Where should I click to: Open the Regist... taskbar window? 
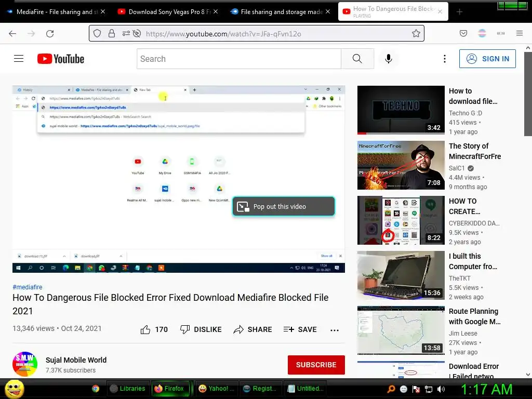261,389
